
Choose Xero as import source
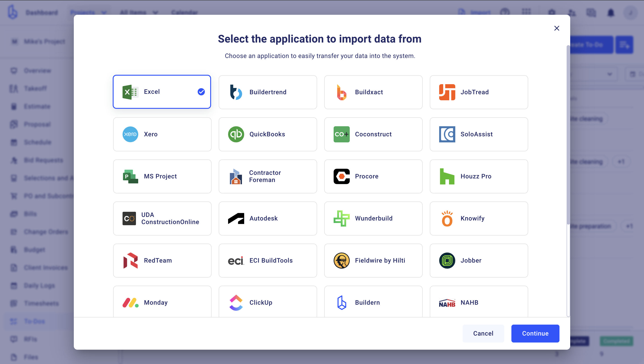coord(162,134)
